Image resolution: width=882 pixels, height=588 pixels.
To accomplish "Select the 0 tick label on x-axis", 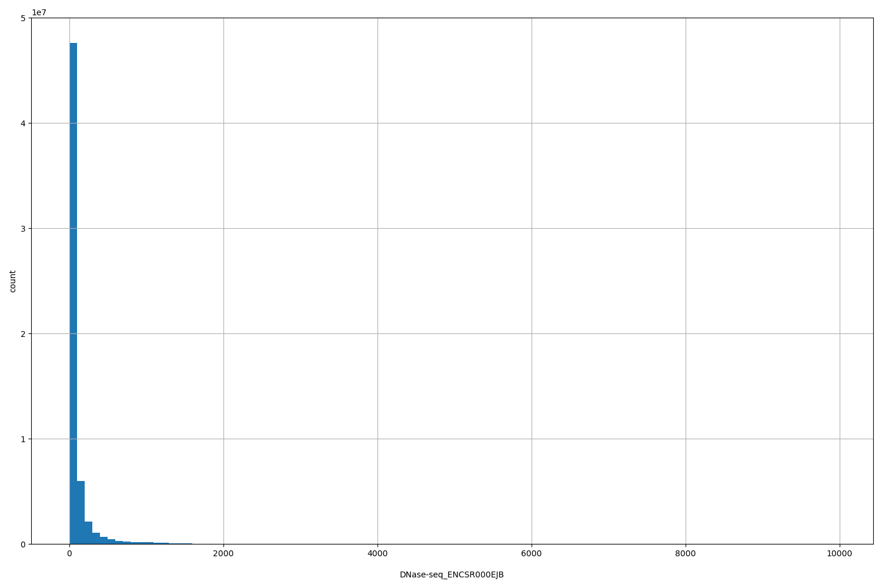I will click(x=69, y=553).
